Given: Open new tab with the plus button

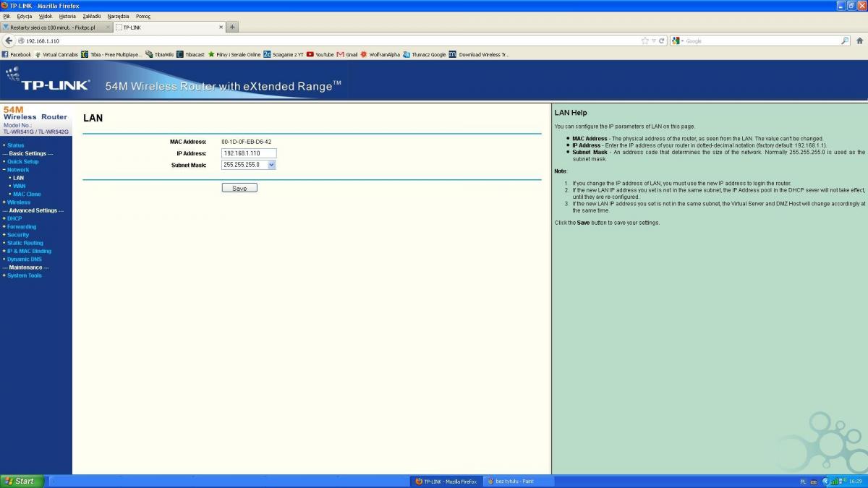Looking at the screenshot, I should point(232,27).
